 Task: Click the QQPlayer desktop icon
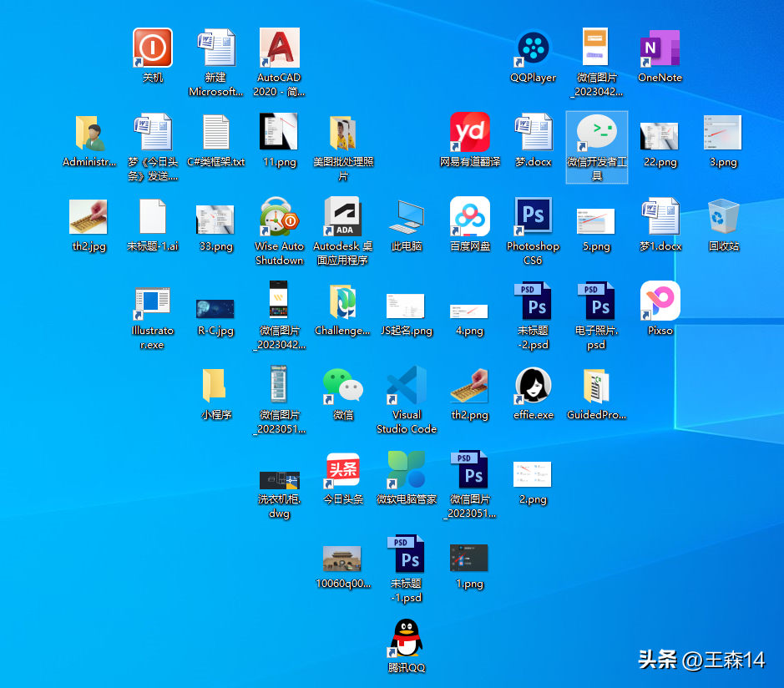(x=533, y=48)
